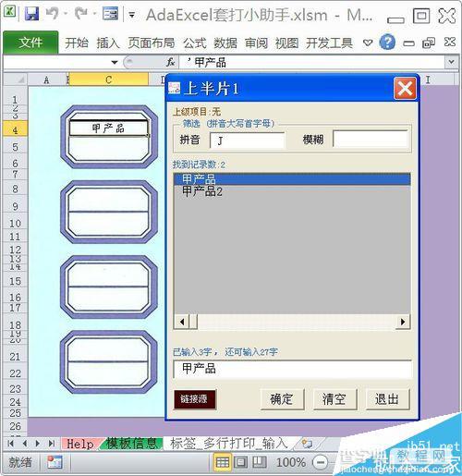Click the Excel application icon in title bar
The image size is (462, 476).
10,12
